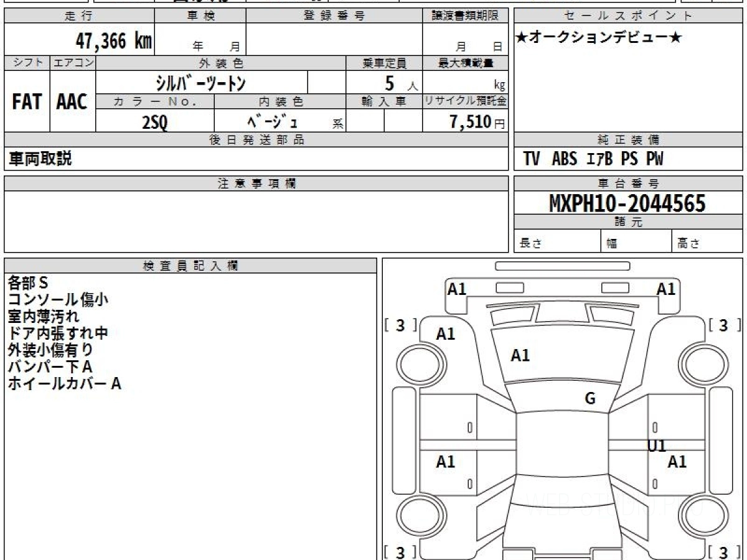Select the 乗車定員 header
Image resolution: width=747 pixels, height=560 pixels.
pos(384,63)
